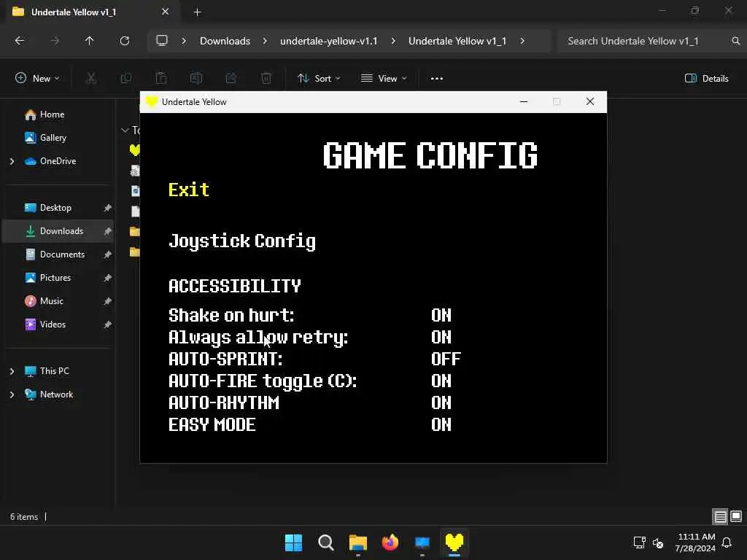
Task: Open Desktop in the sidebar
Action: coord(55,208)
